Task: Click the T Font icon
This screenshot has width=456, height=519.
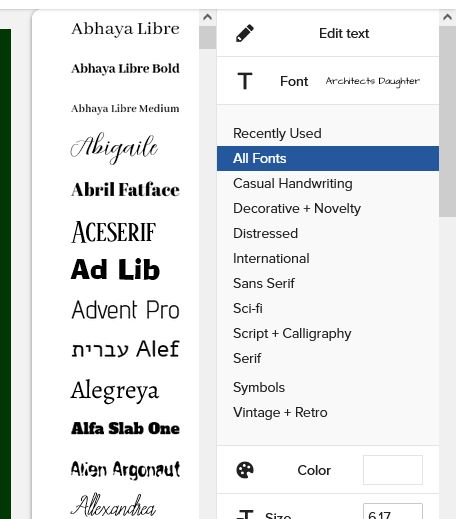Action: [245, 81]
